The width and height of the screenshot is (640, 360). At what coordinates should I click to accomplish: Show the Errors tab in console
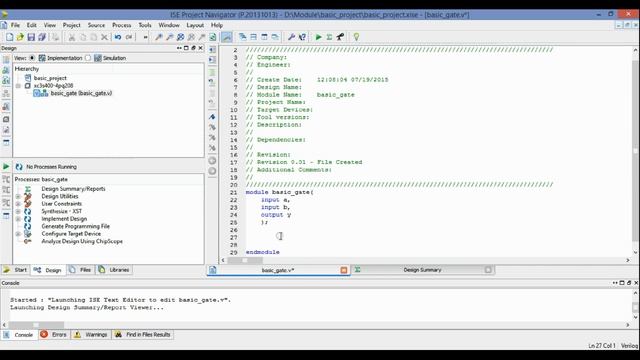pyautogui.click(x=53, y=335)
